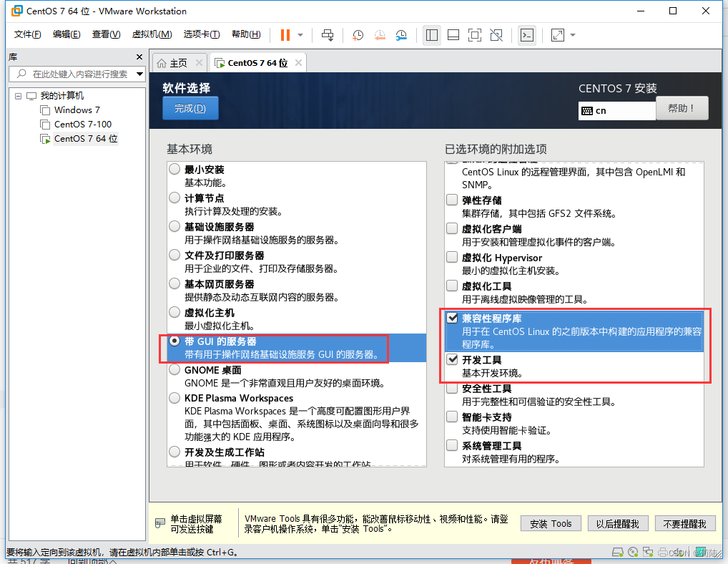Viewport: 728px width, 564px height.
Task: Select 基础设施服务器 base environment
Action: tap(174, 226)
